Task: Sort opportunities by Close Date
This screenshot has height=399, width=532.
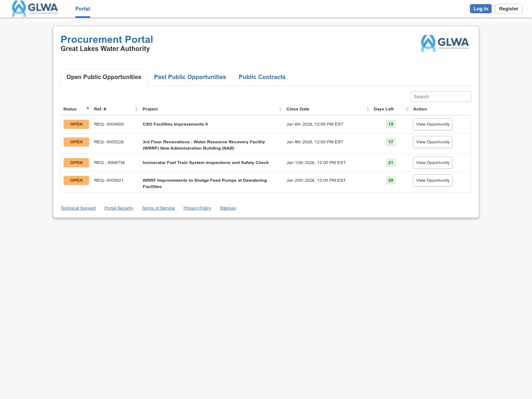Action: (x=367, y=109)
